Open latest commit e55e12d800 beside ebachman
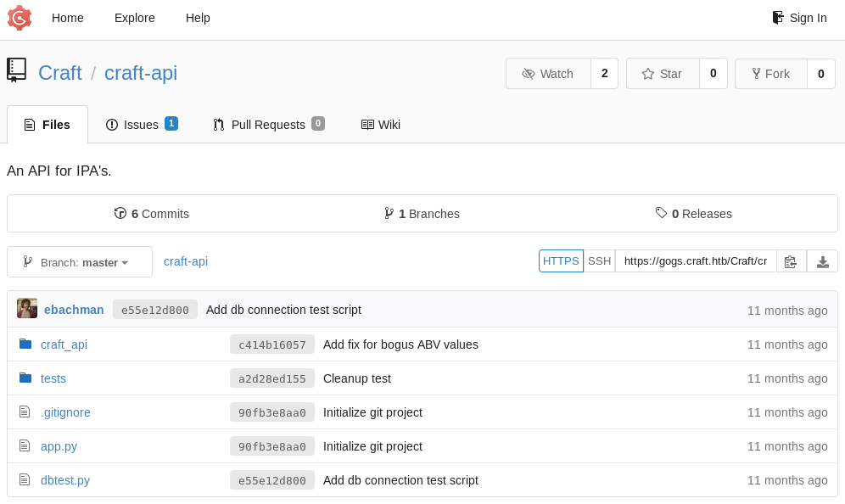Screen dimensions: 845x504 (x=155, y=310)
